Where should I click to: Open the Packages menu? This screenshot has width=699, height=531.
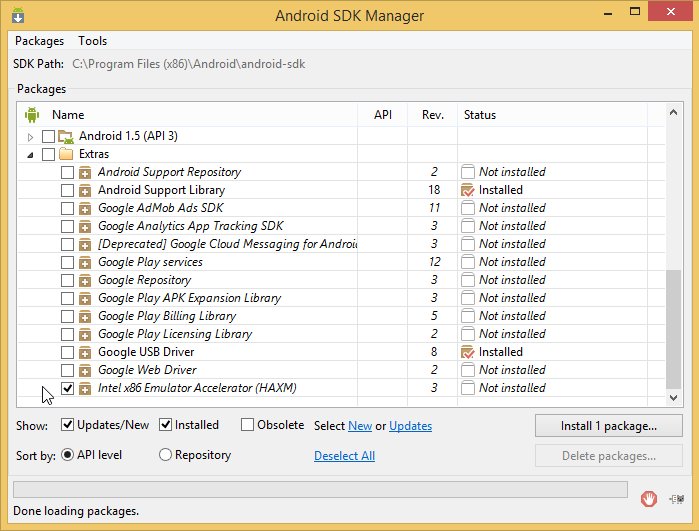(39, 41)
